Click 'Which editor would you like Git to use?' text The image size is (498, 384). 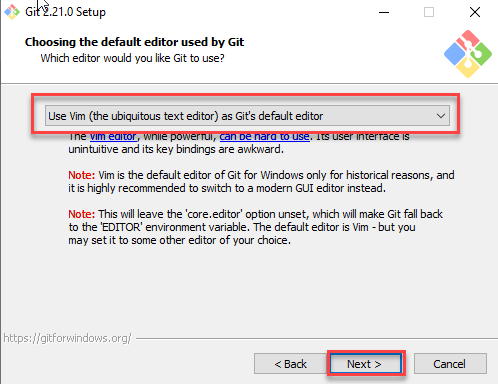click(x=132, y=58)
